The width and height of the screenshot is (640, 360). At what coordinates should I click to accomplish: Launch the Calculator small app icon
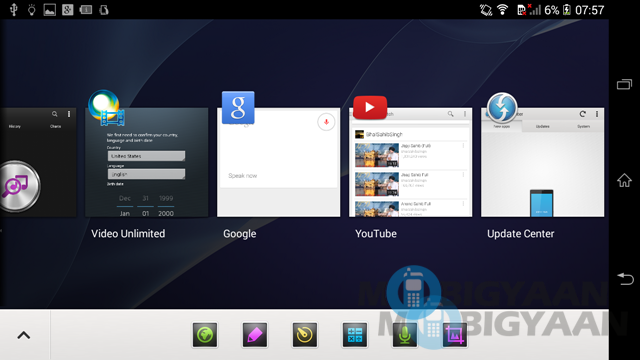(x=355, y=335)
